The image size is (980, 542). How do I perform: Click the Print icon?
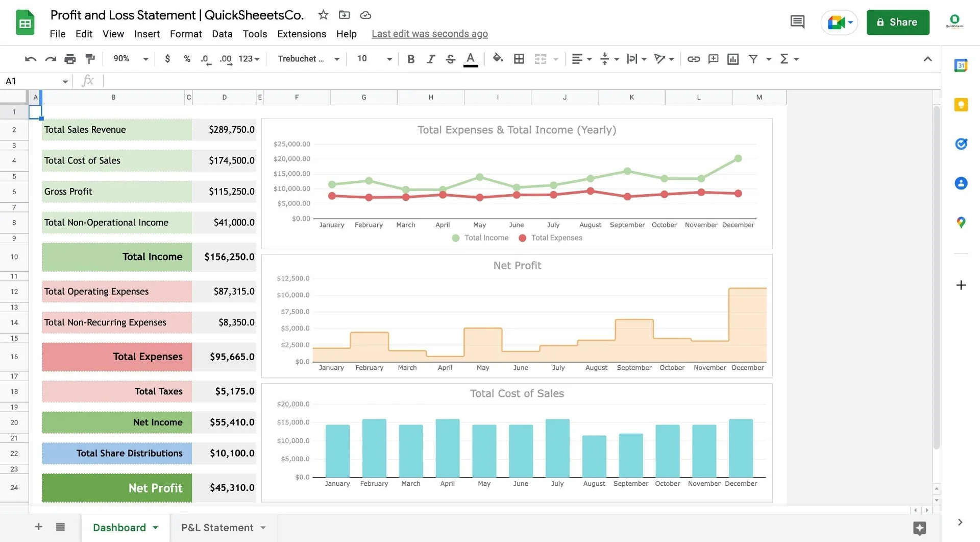point(70,59)
